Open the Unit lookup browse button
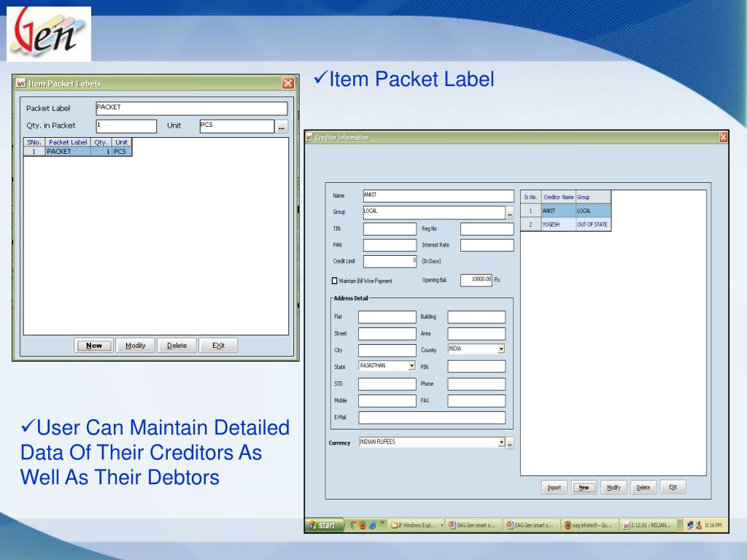The height and width of the screenshot is (560, 747). 282,127
